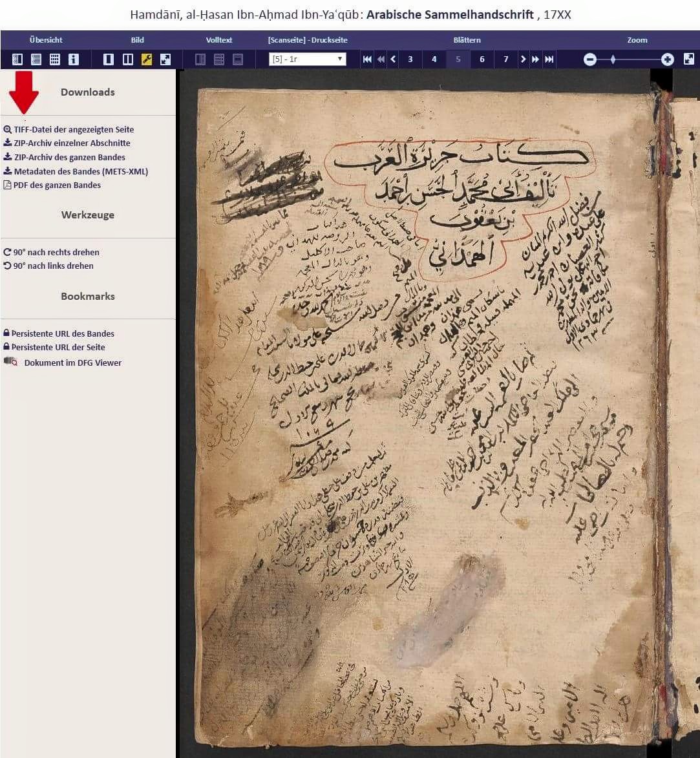
Task: Jump back several pages
Action: [381, 59]
